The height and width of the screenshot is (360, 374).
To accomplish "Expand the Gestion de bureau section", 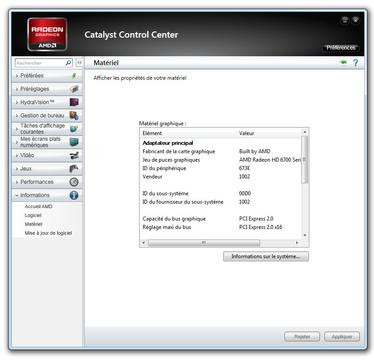I will click(x=47, y=115).
